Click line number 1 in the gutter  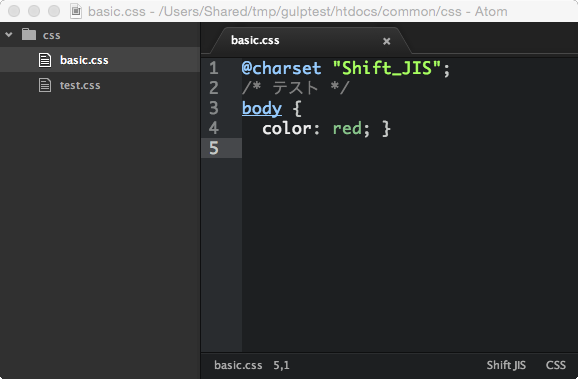pyautogui.click(x=214, y=68)
